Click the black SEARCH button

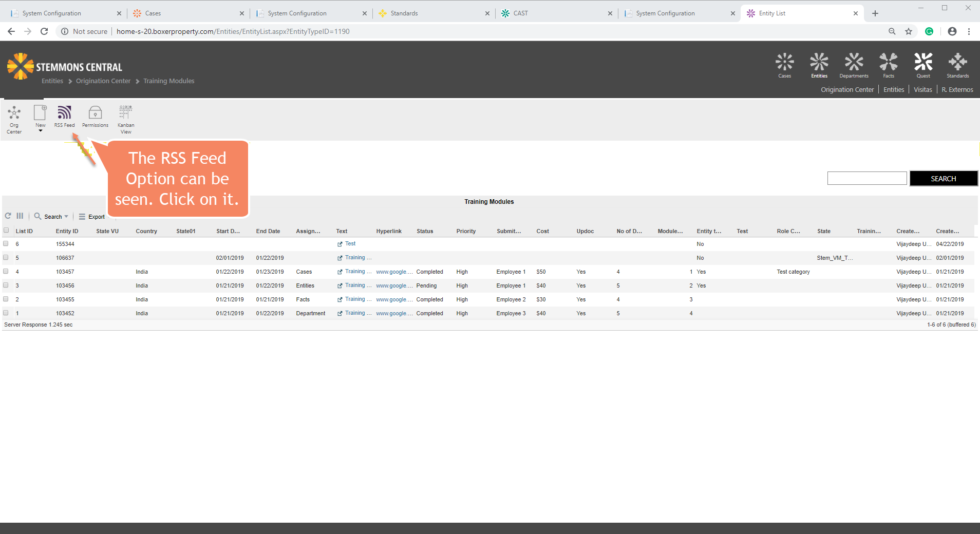coord(944,179)
